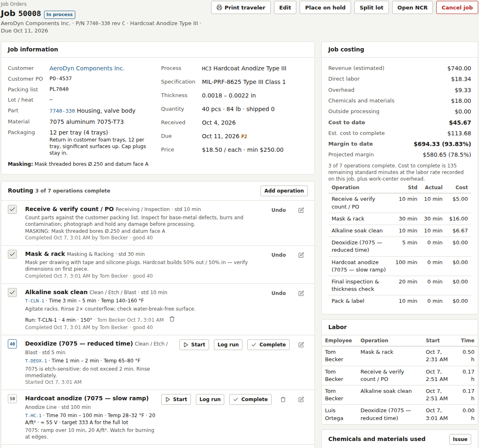Log run for Deoxidize operation
The width and height of the screenshot is (479, 448).
click(228, 345)
